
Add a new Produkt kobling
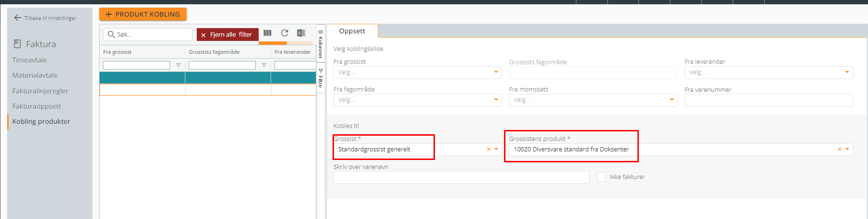(143, 14)
